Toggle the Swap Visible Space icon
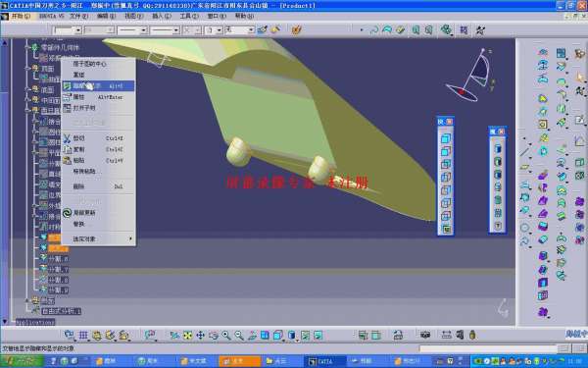This screenshot has height=368, width=588. pyautogui.click(x=318, y=335)
